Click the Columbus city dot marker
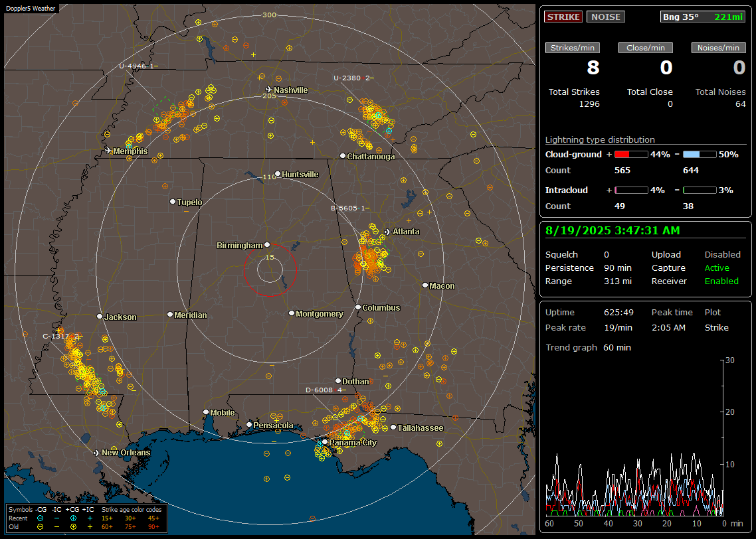Screen dimensions: 756x539 (358, 307)
